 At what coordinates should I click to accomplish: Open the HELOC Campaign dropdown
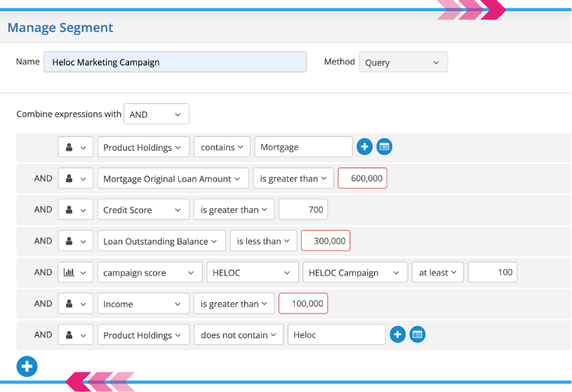coord(355,273)
